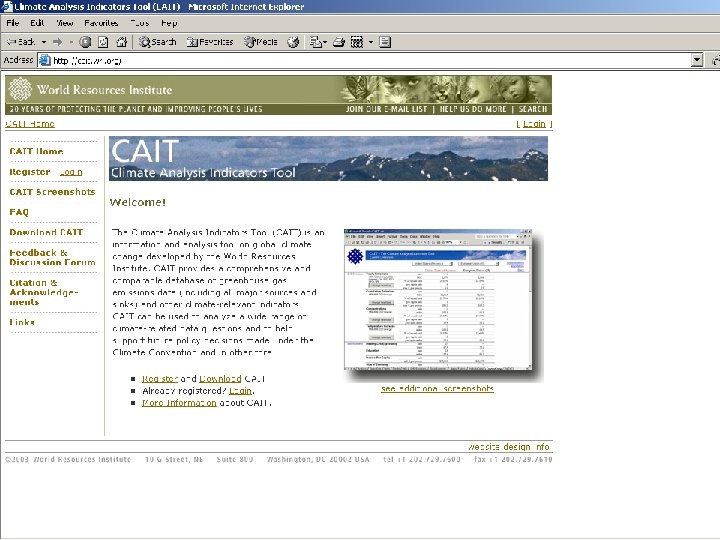
Task: Click the page icon in address bar
Action: pos(45,60)
